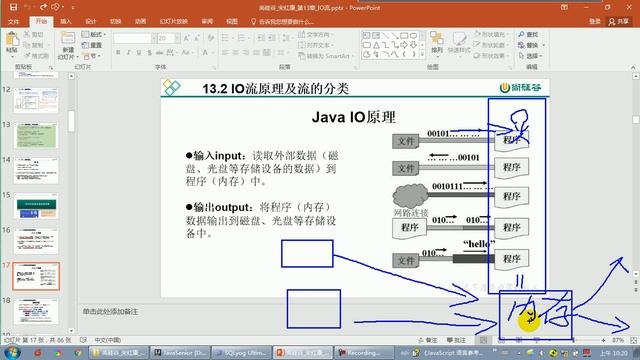
Task: Click the increase font size icon
Action: click(x=187, y=38)
